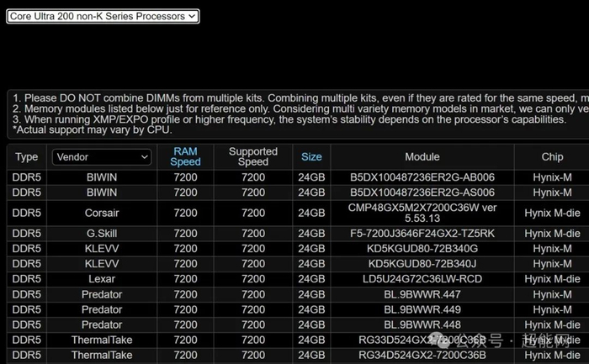Click the Supported Speed column header
Viewport: 589px width, 364px height.
coord(253,156)
